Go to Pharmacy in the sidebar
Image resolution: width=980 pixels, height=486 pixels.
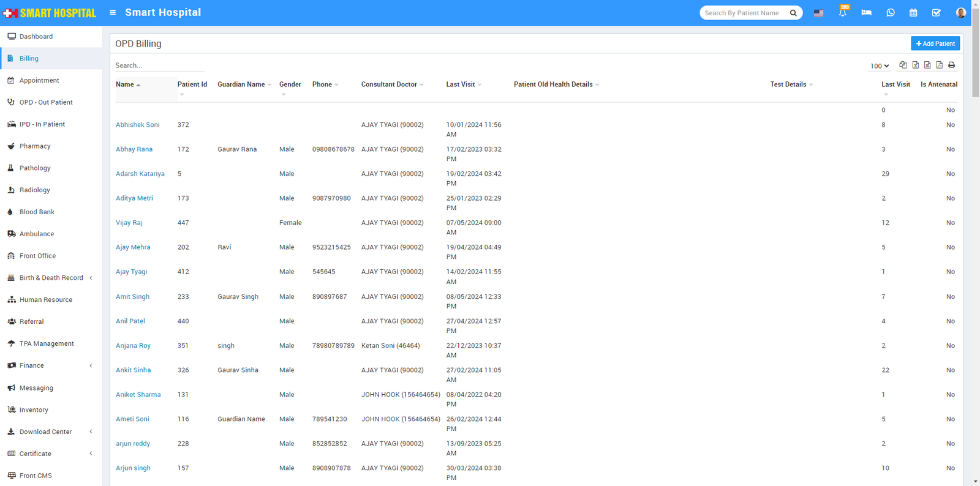35,146
